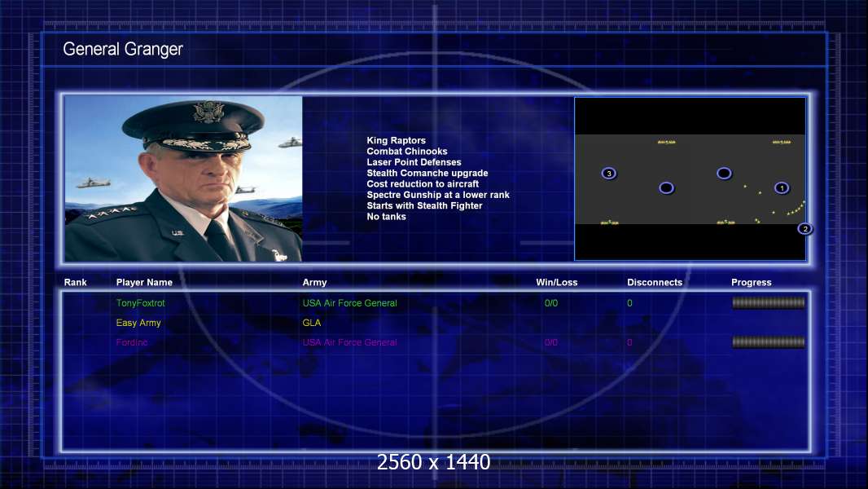
Task: Select the empty start circle nearest marker 1
Action: tap(724, 174)
